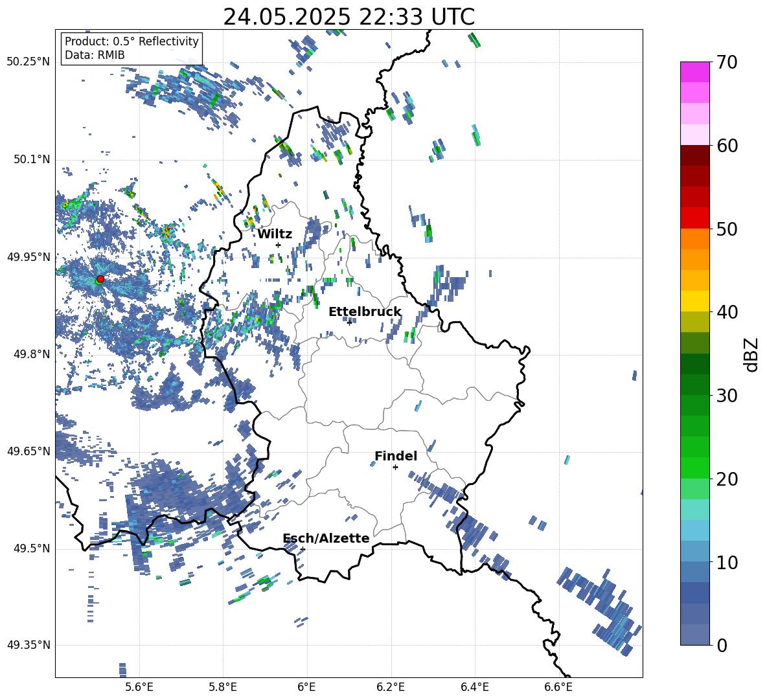The image size is (767, 700).
Task: Click the 49.5°N latitude label
Action: (x=32, y=548)
